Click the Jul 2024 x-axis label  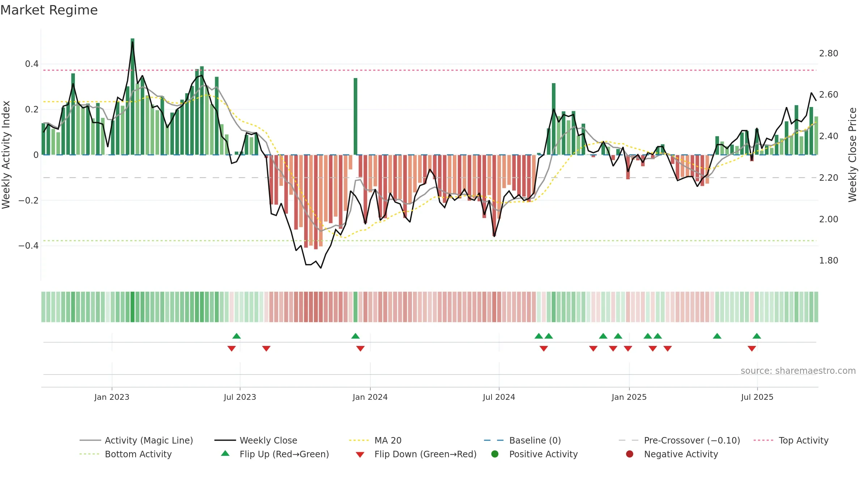(499, 397)
